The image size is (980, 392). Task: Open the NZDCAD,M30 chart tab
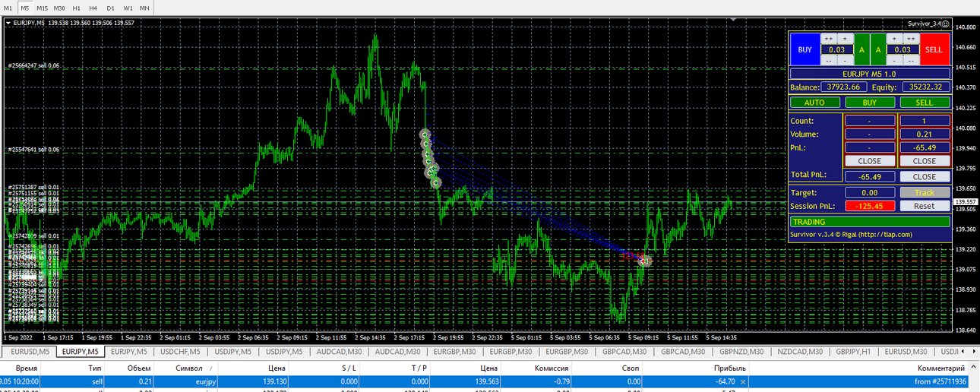tap(800, 352)
